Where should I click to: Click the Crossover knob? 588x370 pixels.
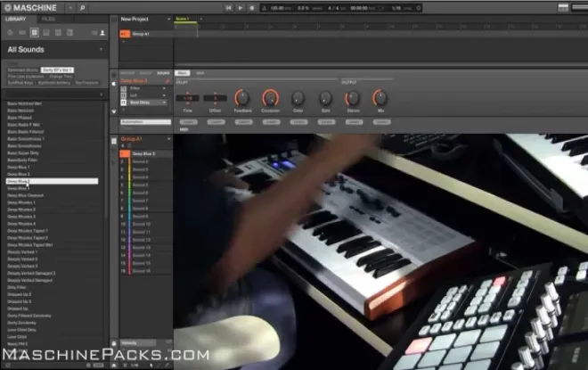click(x=270, y=98)
